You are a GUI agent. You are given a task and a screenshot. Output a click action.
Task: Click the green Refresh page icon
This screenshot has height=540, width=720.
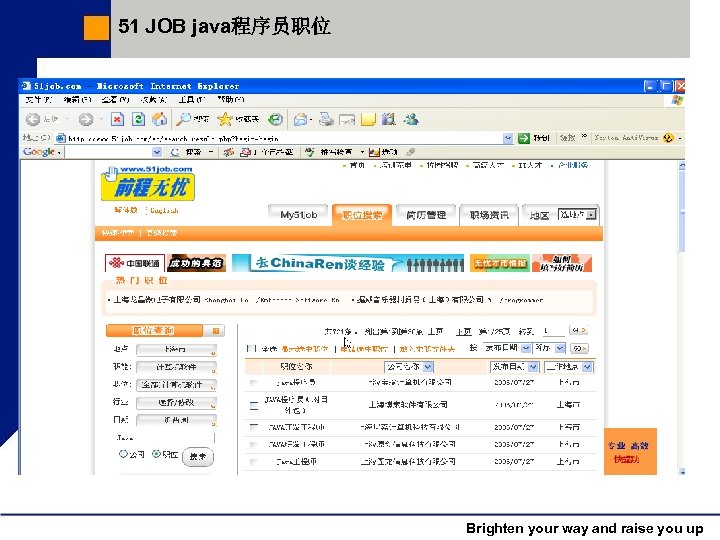(x=138, y=119)
